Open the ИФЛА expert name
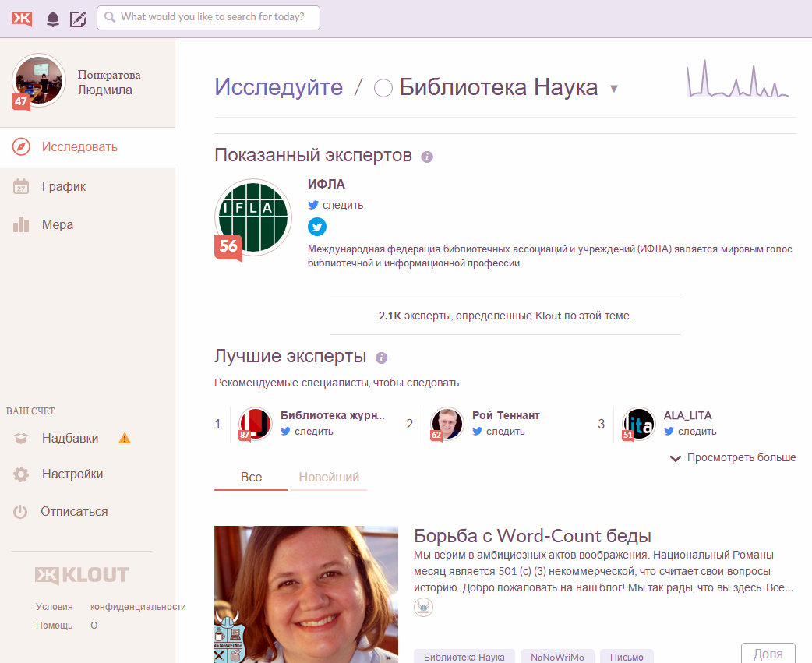Viewport: 812px width, 663px height. (x=327, y=184)
